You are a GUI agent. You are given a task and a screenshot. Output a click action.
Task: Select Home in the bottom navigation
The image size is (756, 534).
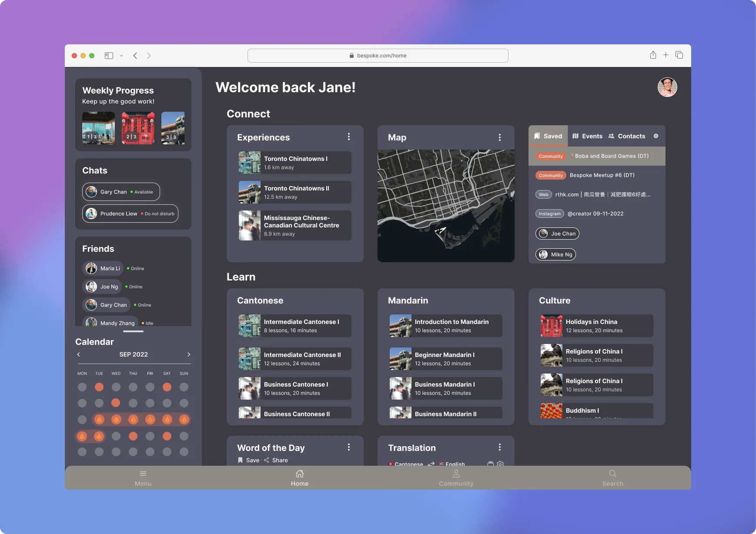(x=300, y=477)
